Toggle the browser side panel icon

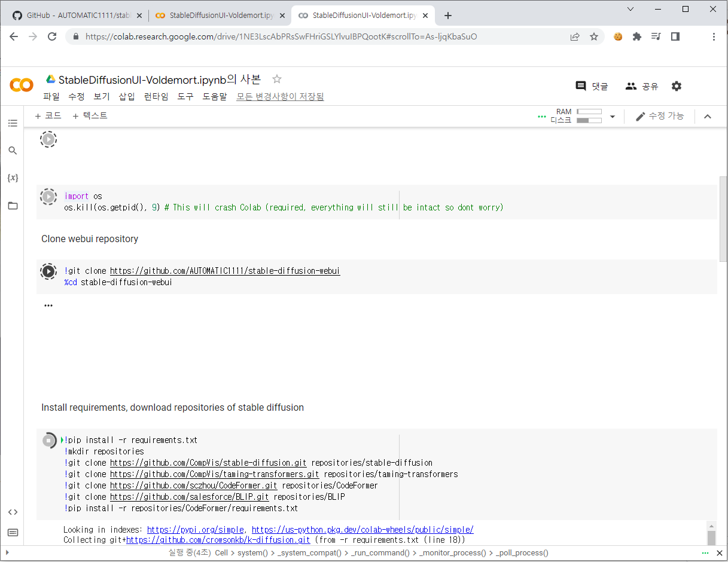tap(675, 36)
